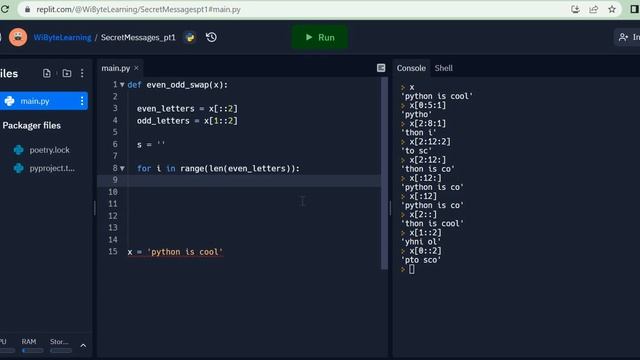The height and width of the screenshot is (360, 640).
Task: Expand the resource usage panel chevron
Action: (83, 346)
